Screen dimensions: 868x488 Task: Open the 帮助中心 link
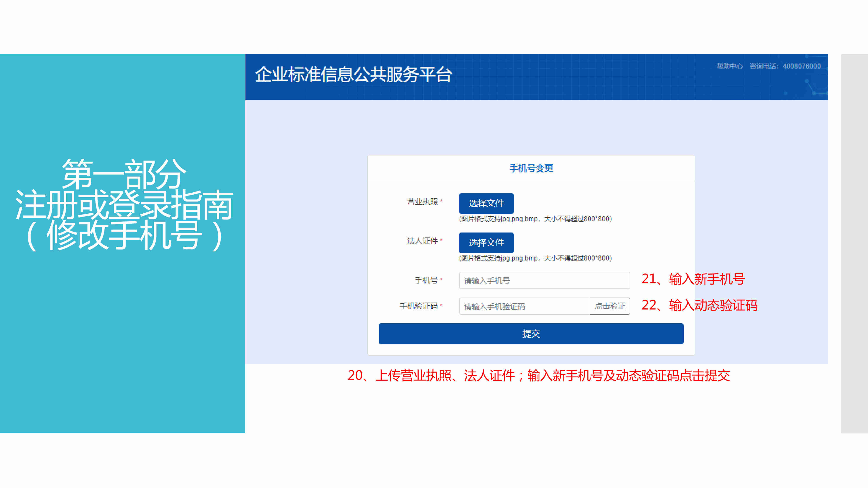coord(729,66)
